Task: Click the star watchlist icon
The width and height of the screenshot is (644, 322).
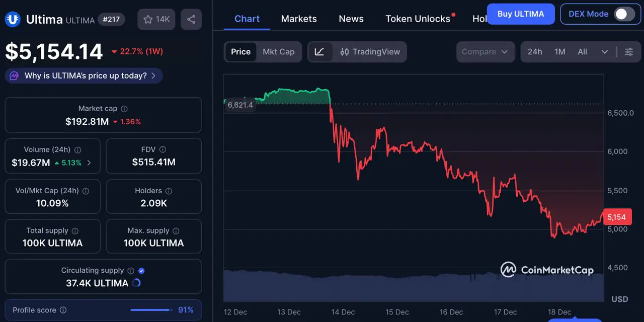Action: 148,20
